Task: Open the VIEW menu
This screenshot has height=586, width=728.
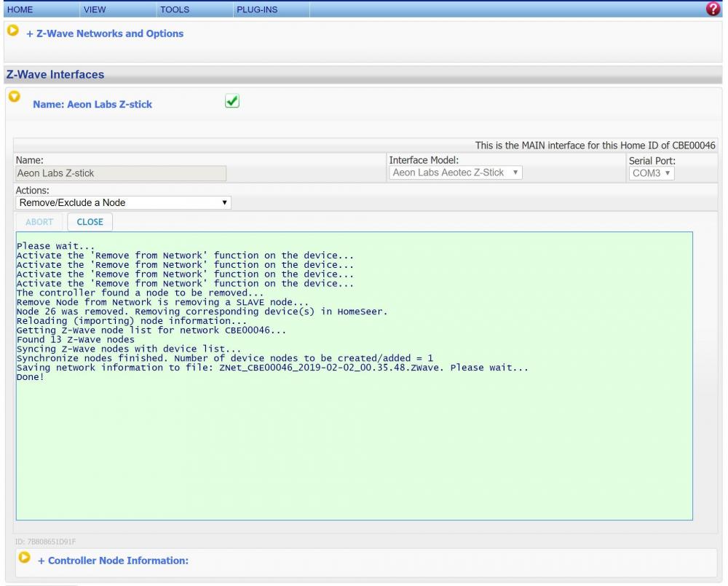Action: [95, 9]
